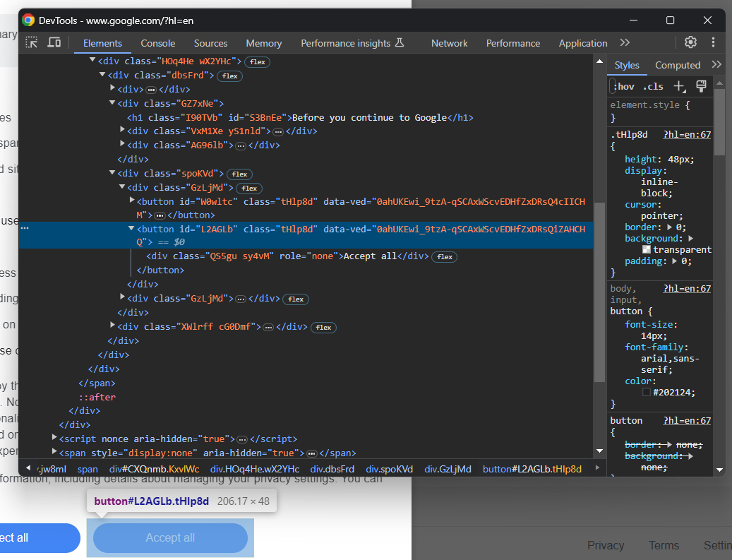Viewport: 732px width, 560px height.
Task: Open ?hl=en:67 source link for .tHlp8d
Action: 687,134
